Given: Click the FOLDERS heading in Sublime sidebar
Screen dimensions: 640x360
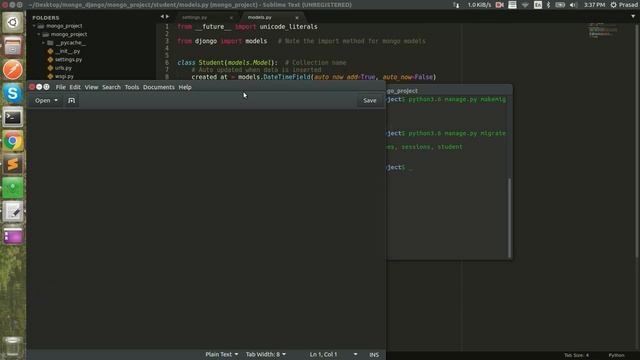Looking at the screenshot, I should click(46, 18).
